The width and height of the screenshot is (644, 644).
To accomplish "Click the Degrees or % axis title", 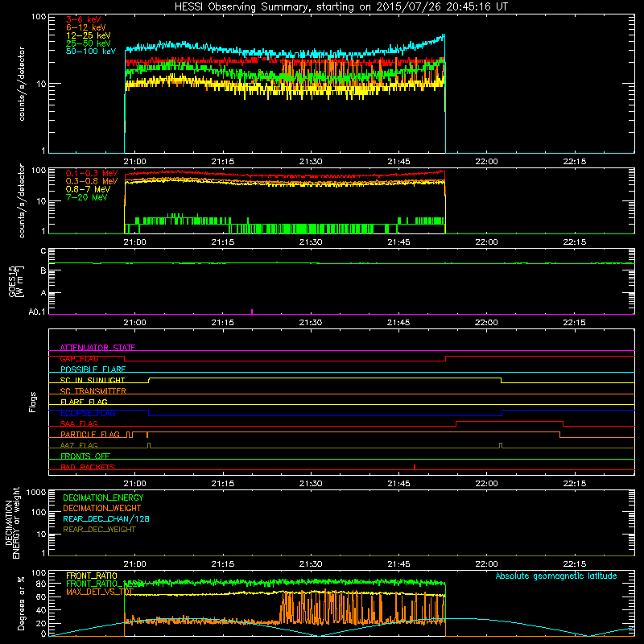I will click(21, 603).
